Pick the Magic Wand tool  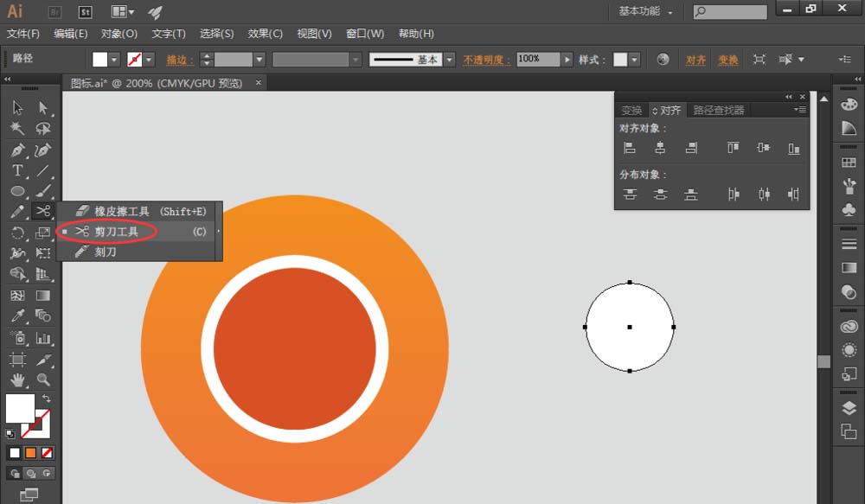coord(17,129)
